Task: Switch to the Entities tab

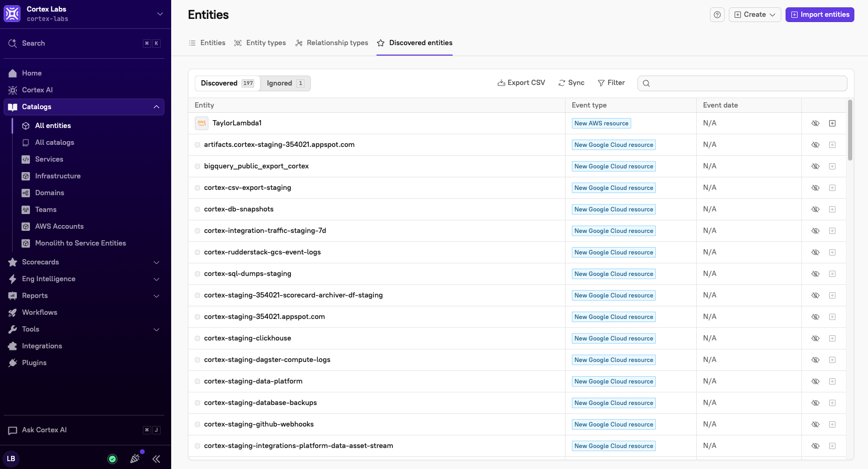Action: (207, 43)
